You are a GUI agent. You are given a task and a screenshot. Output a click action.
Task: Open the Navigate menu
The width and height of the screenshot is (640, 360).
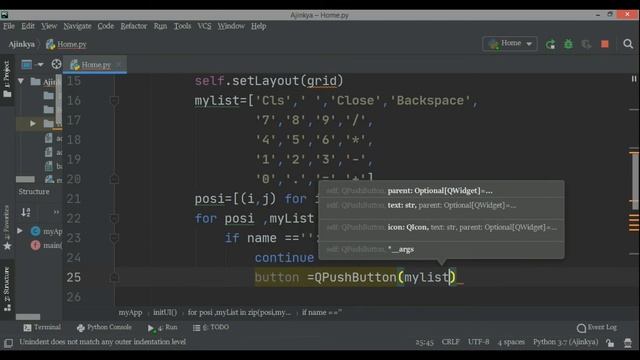click(77, 26)
